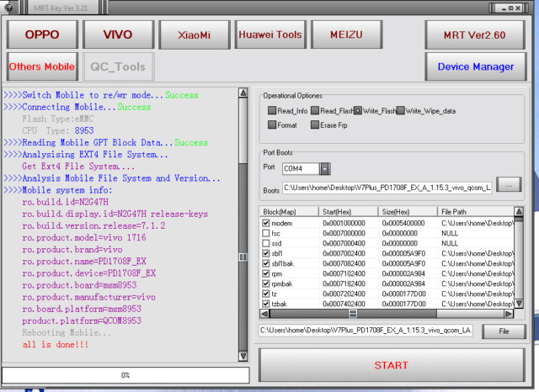
Task: Check the fsc partition
Action: click(266, 233)
